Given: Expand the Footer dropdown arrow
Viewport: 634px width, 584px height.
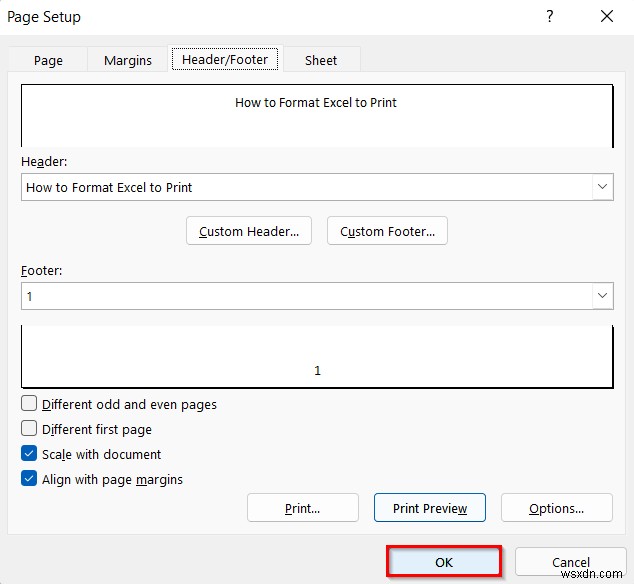Looking at the screenshot, I should click(x=602, y=296).
